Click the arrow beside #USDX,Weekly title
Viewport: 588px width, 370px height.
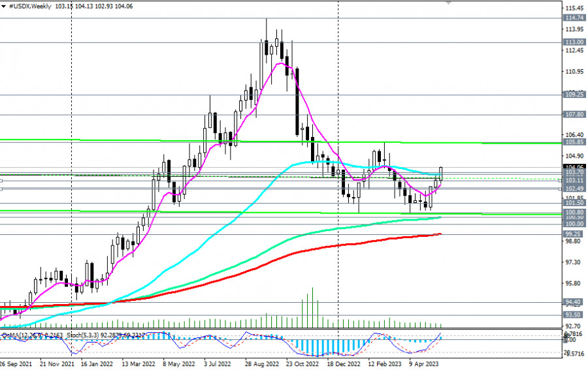[x=4, y=5]
